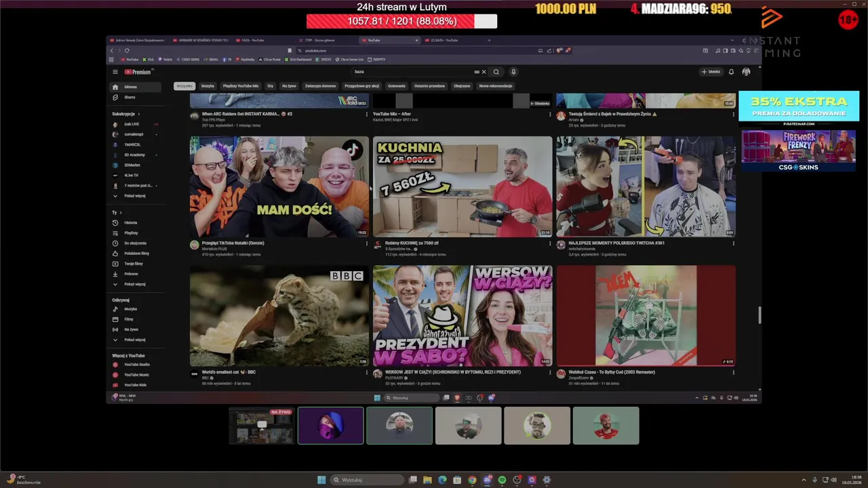Open options for Wehikuł Czasu video

(733, 372)
